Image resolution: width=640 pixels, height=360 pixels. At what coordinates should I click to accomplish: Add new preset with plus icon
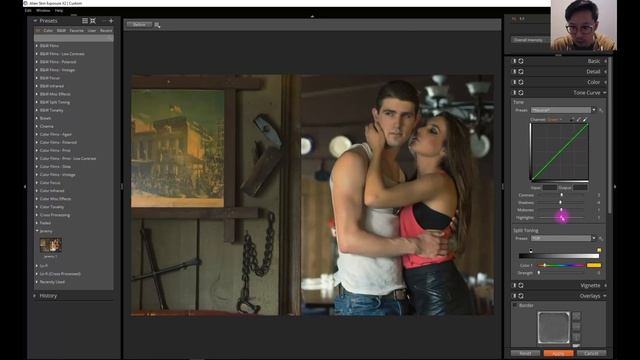click(111, 21)
